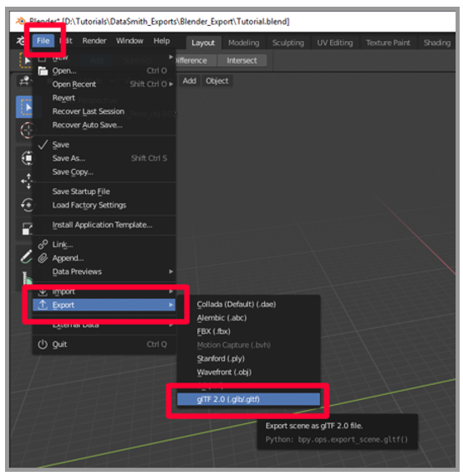Click the Blender logo in menu bar
Screen dimensions: 463x476
click(20, 41)
